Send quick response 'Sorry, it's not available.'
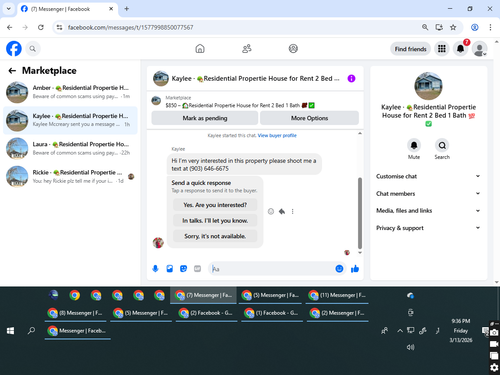Viewport: 500px width, 375px height. pos(215,236)
